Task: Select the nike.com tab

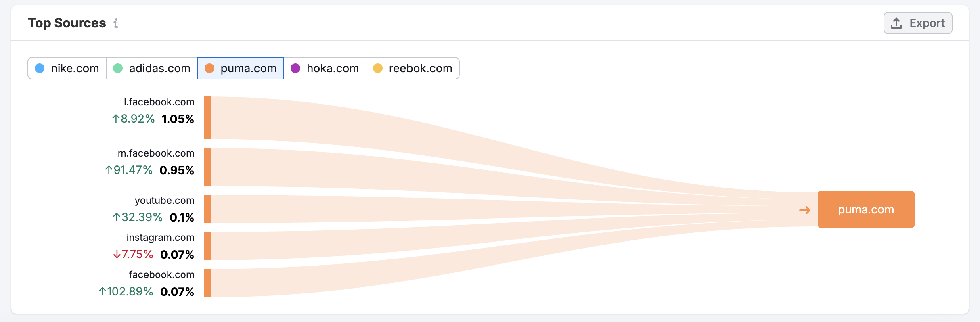Action: [x=67, y=68]
